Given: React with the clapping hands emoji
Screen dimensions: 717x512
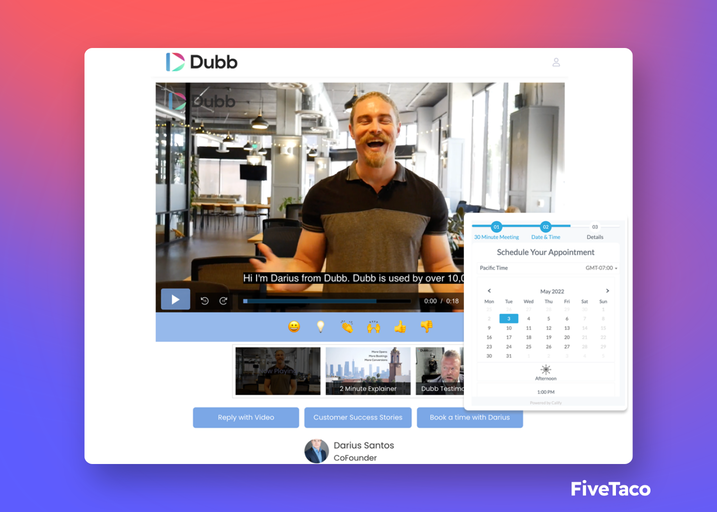Looking at the screenshot, I should click(x=347, y=326).
